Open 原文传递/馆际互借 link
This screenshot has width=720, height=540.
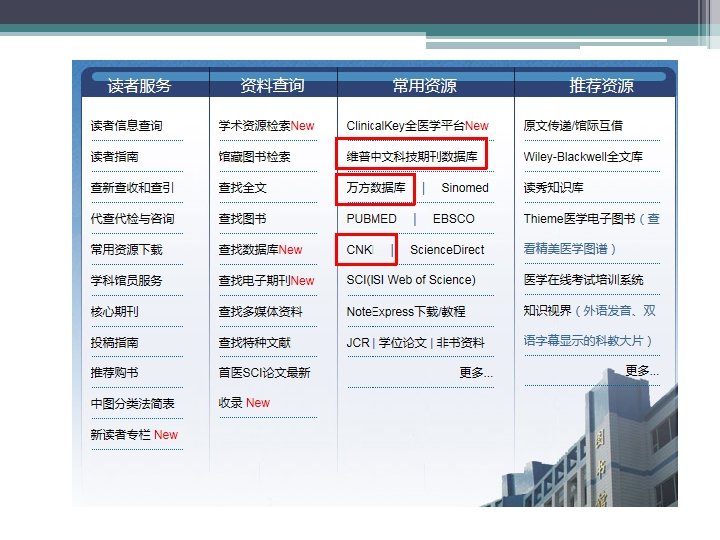coord(573,126)
